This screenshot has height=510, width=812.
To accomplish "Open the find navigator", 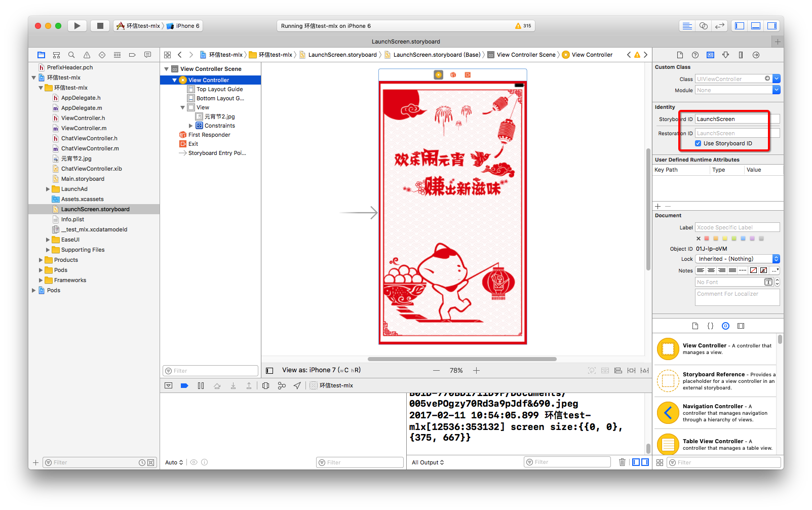I will point(71,55).
